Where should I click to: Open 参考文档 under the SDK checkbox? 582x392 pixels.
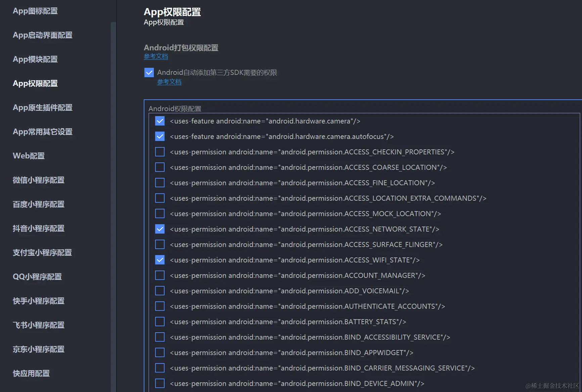coord(169,82)
